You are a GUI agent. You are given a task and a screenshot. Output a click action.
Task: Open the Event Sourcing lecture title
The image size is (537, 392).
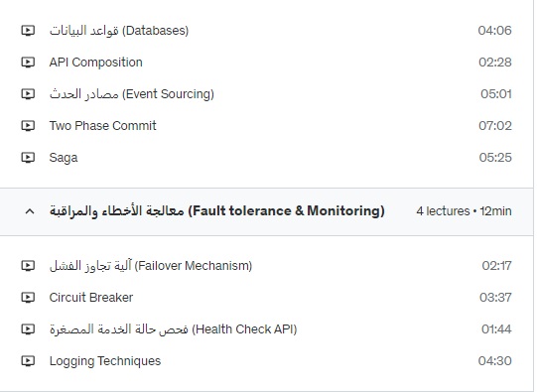click(132, 94)
